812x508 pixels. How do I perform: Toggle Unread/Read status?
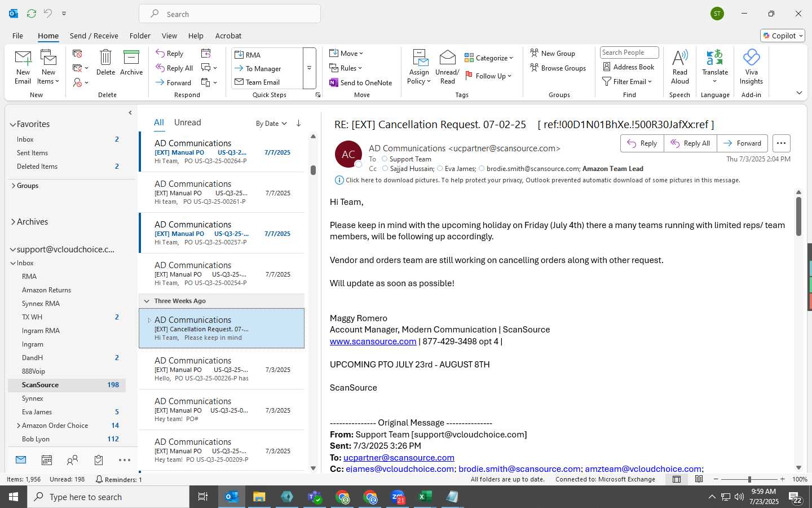point(447,67)
